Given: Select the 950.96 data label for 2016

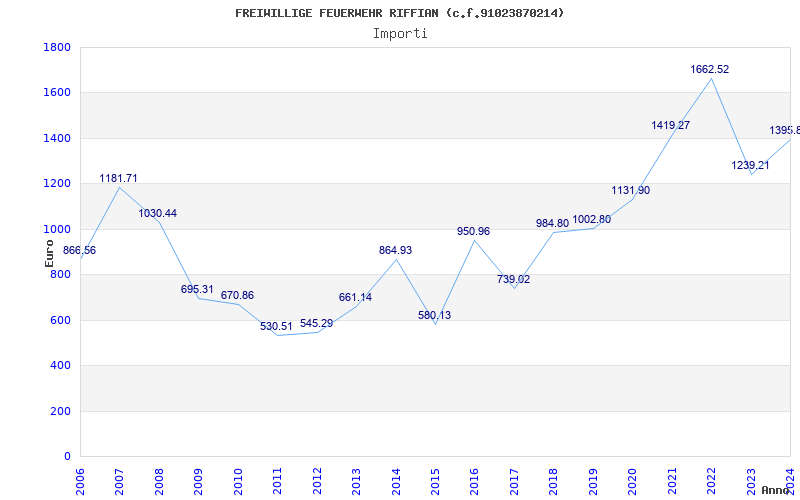Looking at the screenshot, I should coord(473,232).
